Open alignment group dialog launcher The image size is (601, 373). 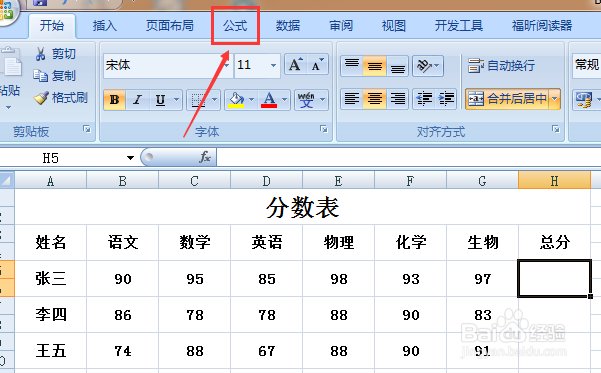556,129
